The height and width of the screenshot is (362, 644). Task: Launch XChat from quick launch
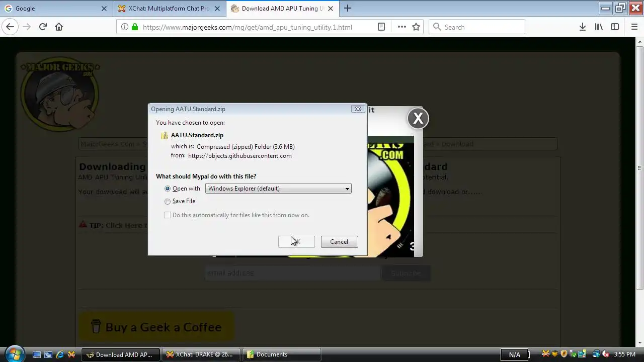click(x=71, y=354)
